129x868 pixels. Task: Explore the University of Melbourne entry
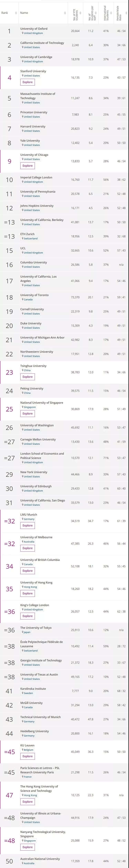pos(28,548)
